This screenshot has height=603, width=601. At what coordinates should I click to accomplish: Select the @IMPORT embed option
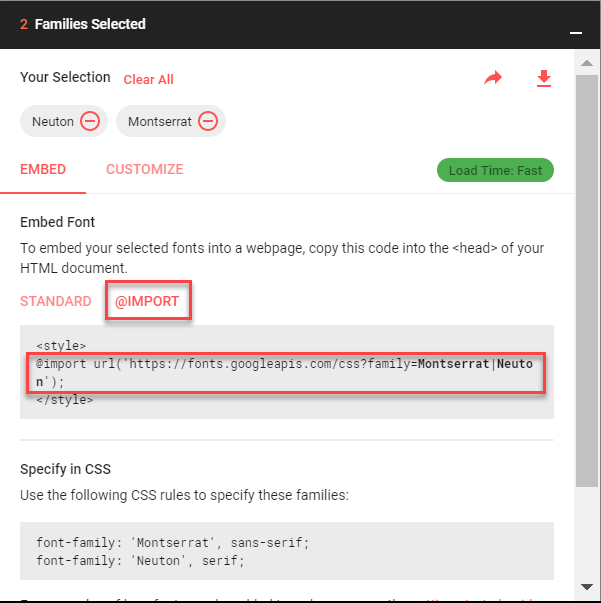[147, 301]
